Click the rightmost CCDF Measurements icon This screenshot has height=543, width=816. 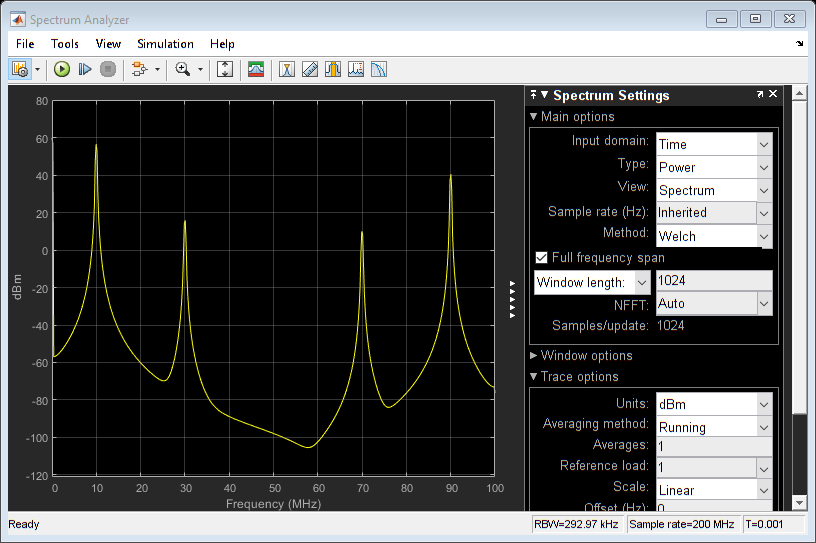point(379,69)
